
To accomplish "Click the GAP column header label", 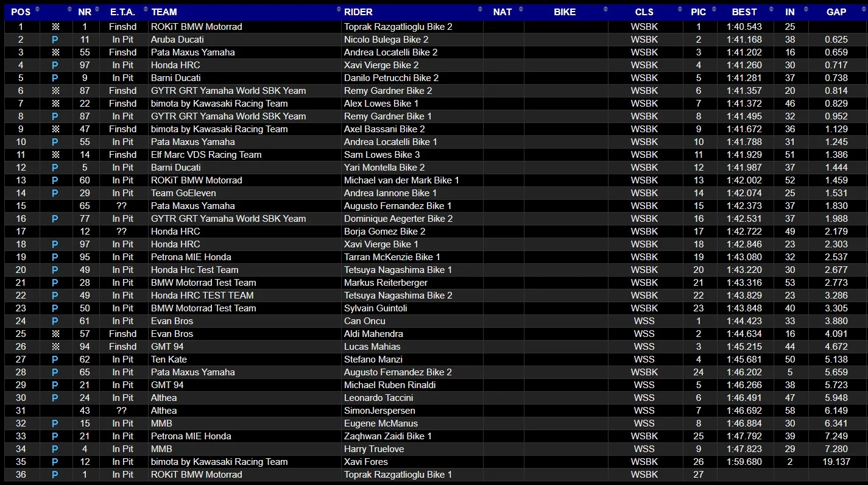I will tap(836, 12).
